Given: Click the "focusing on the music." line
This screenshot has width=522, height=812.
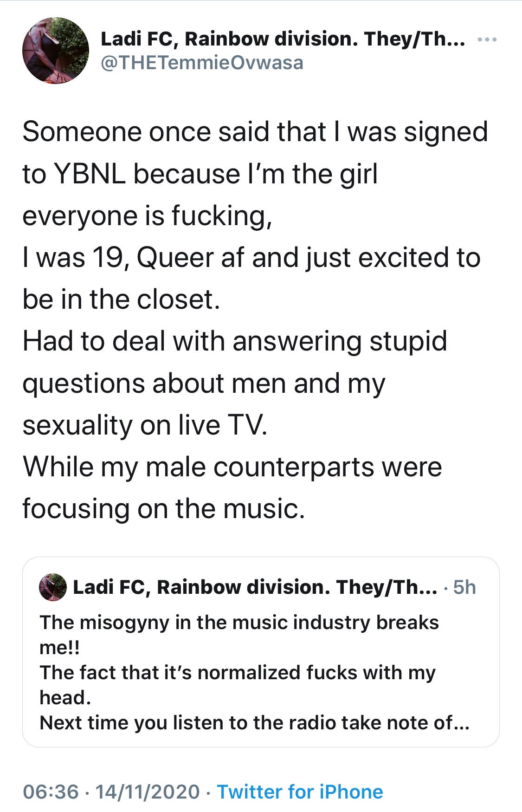Looking at the screenshot, I should [x=163, y=509].
